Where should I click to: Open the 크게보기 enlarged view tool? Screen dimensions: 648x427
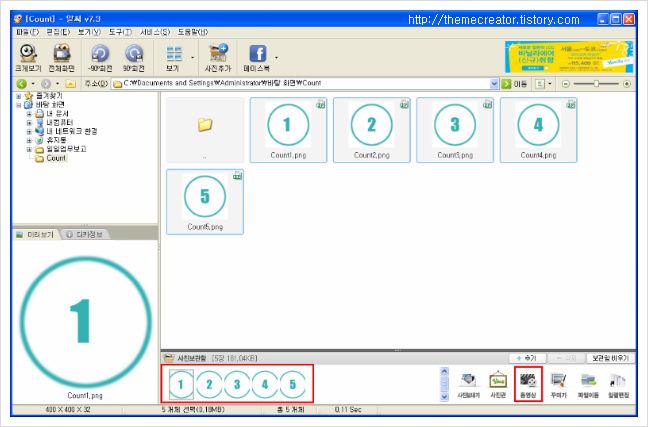[28, 57]
